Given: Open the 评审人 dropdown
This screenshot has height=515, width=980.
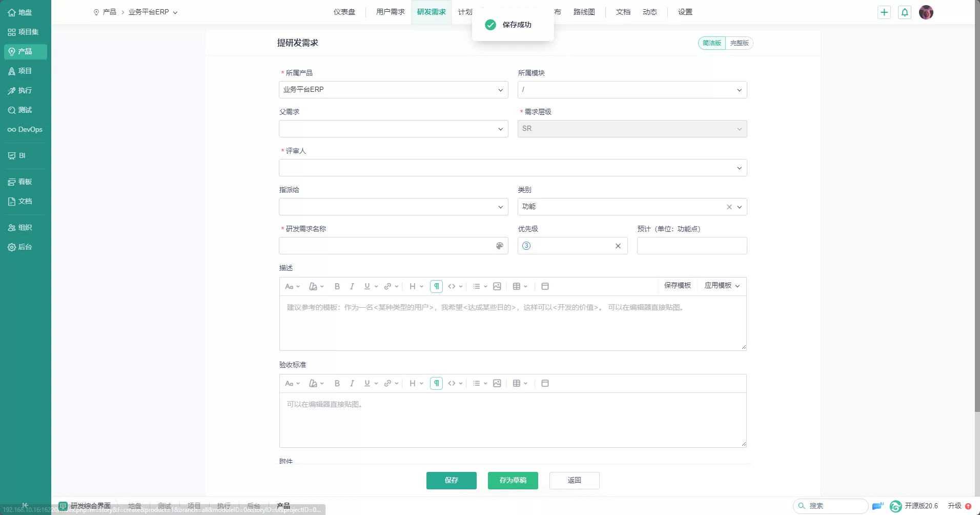Looking at the screenshot, I should [x=513, y=168].
